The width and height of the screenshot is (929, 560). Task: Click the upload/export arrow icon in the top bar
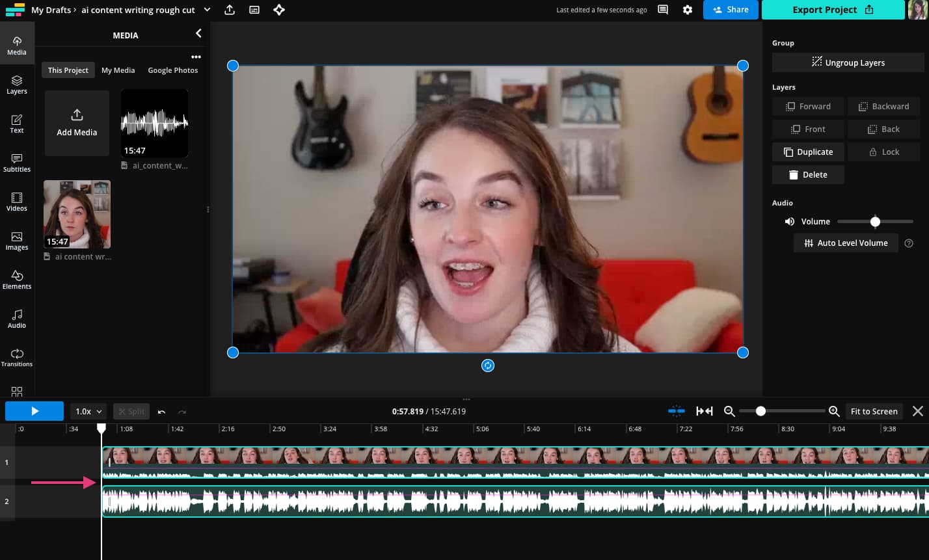click(x=229, y=10)
